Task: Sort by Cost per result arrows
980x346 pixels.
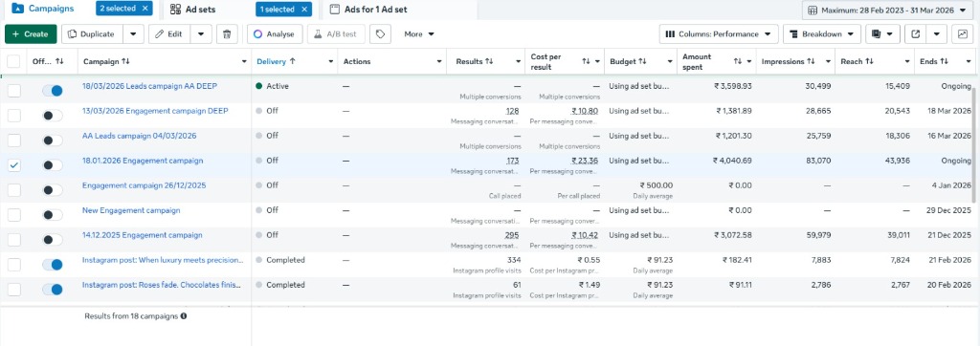Action: point(586,61)
